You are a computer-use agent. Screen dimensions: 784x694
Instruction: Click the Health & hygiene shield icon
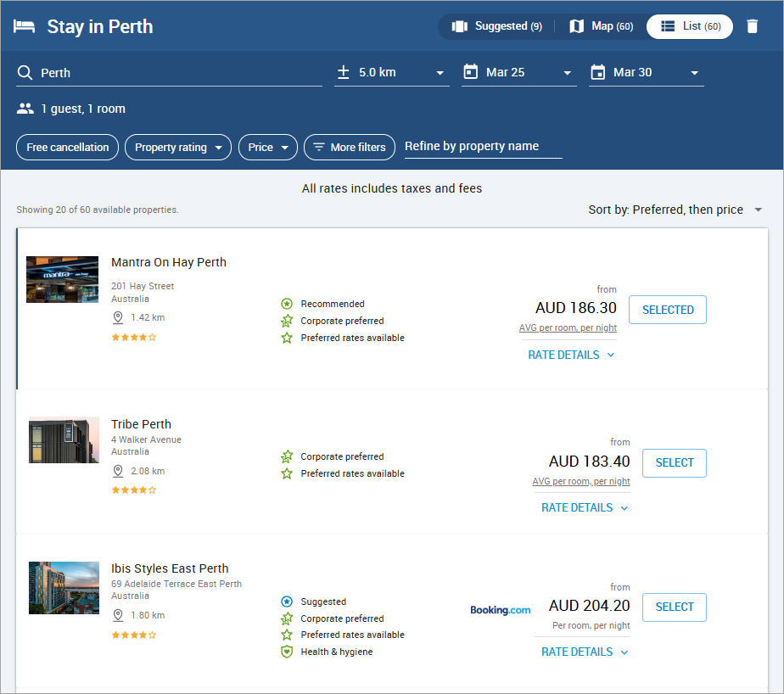(287, 652)
